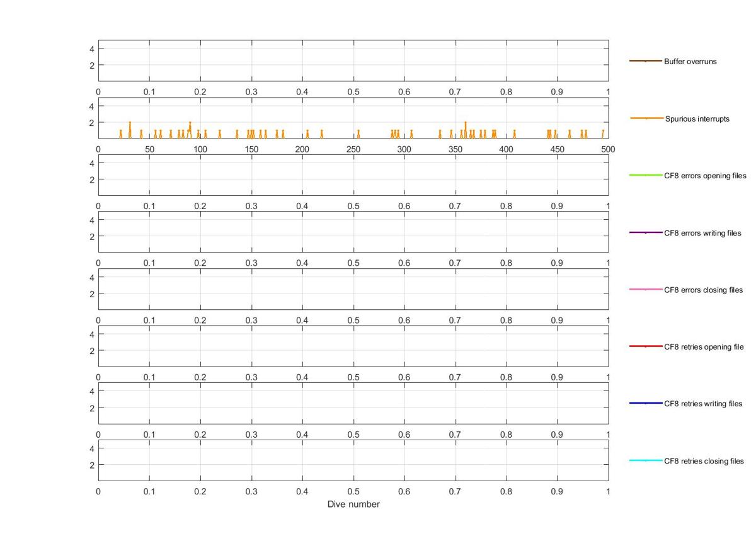Click the brown Buffer overruns legend line
The image size is (756, 541).
click(646, 61)
